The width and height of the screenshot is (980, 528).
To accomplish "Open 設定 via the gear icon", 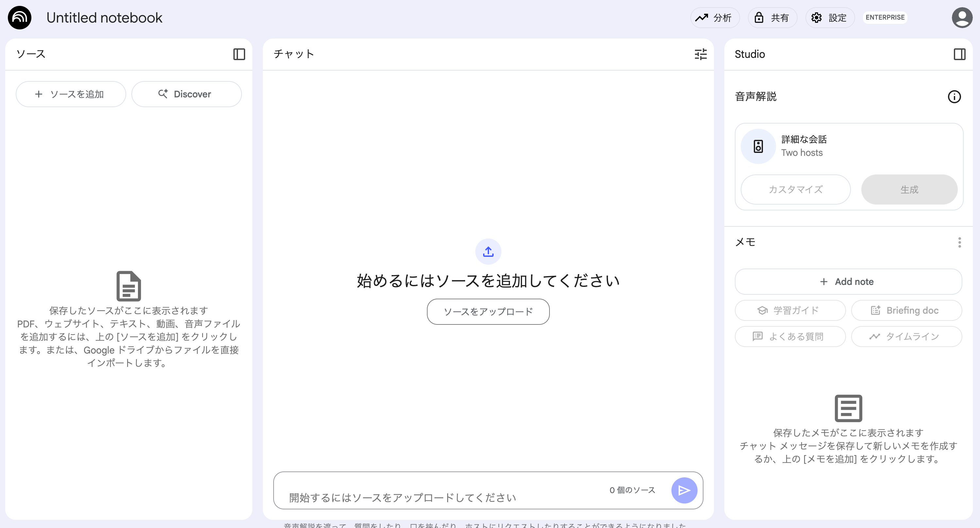I will pos(830,18).
